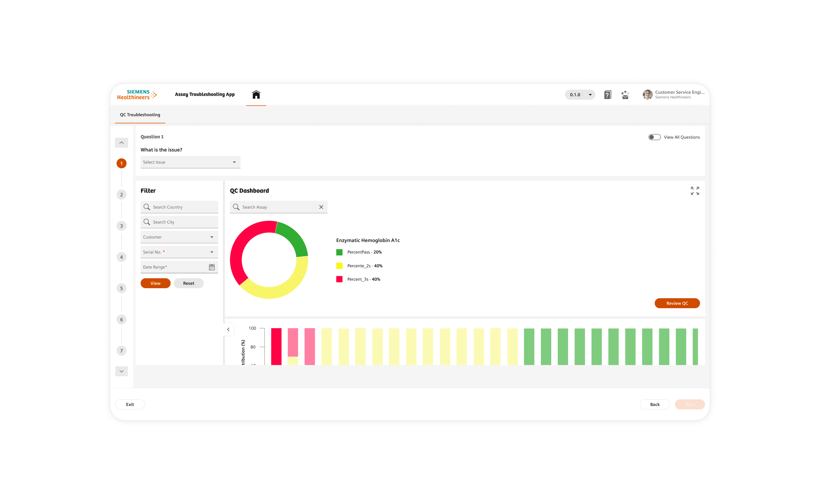Click the Percente_2s - 40% text
The image size is (820, 504).
point(365,266)
